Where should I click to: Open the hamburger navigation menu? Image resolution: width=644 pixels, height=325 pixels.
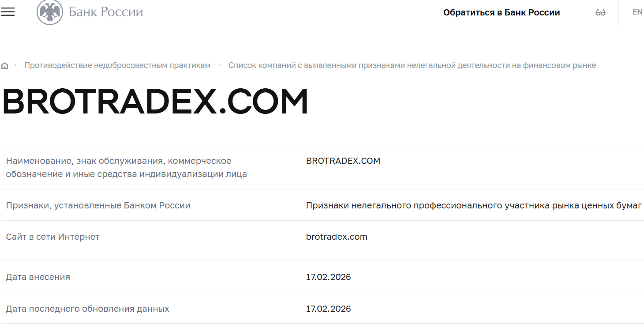(8, 12)
